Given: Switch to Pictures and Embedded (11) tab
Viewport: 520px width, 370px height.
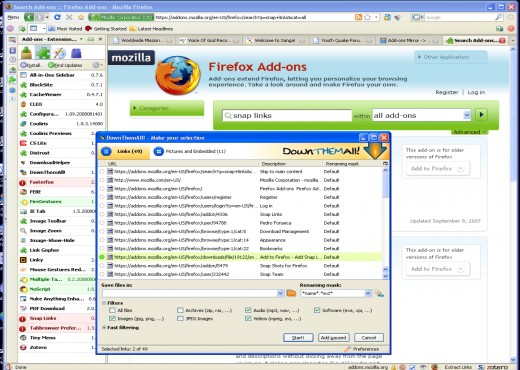Looking at the screenshot, I should 190,151.
